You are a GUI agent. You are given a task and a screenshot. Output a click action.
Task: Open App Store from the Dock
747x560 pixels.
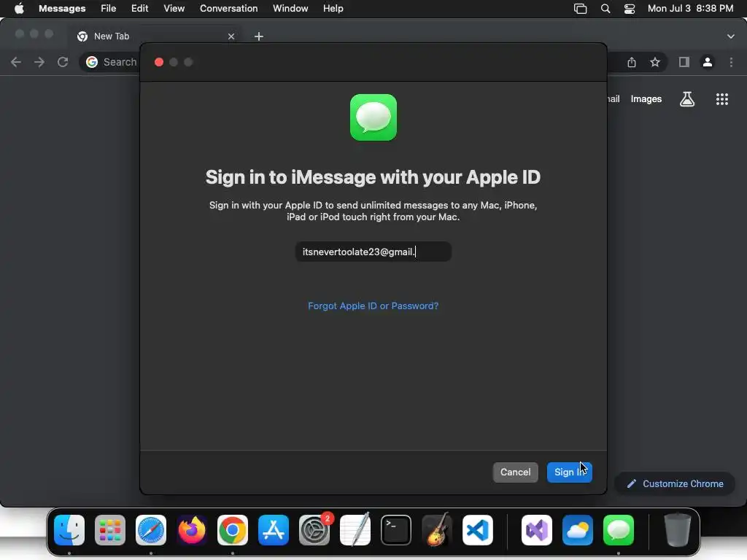click(274, 530)
